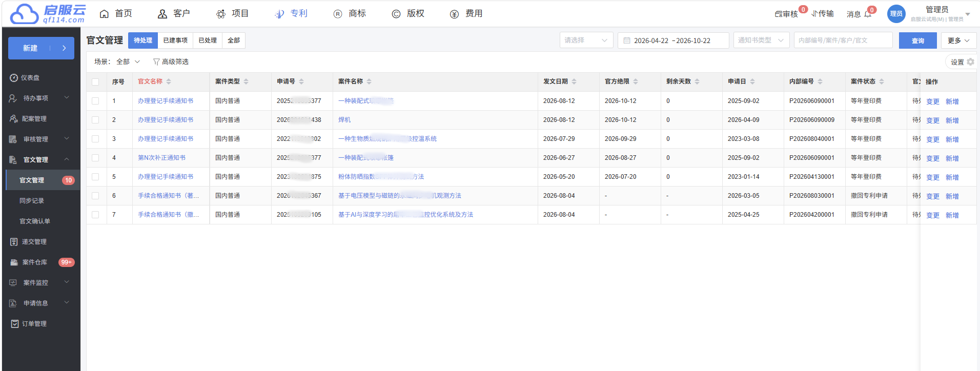Open 官文确认单 in sidebar
The image size is (980, 371).
click(35, 221)
